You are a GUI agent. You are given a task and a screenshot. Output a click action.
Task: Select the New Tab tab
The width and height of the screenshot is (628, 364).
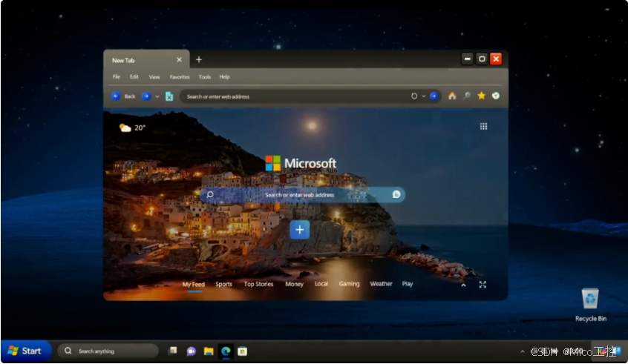(146, 60)
